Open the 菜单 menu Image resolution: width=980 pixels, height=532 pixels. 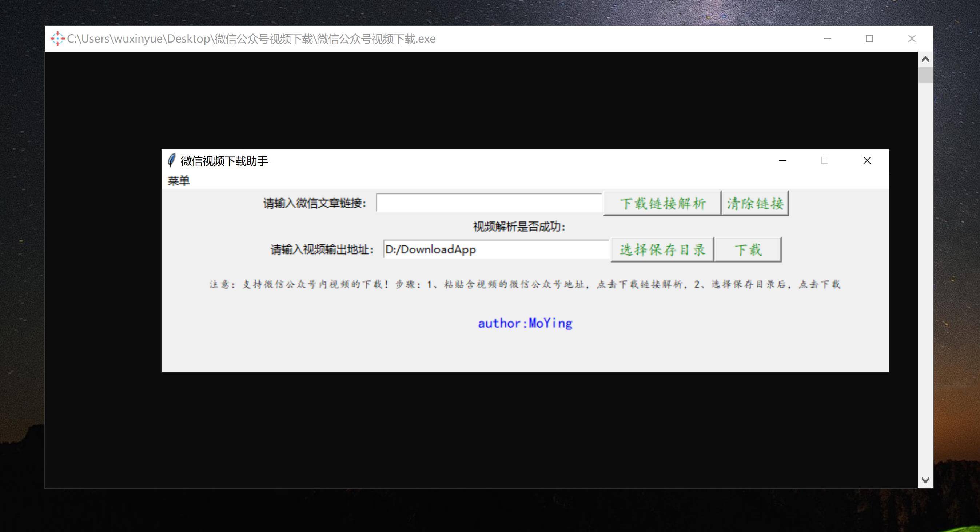tap(178, 181)
